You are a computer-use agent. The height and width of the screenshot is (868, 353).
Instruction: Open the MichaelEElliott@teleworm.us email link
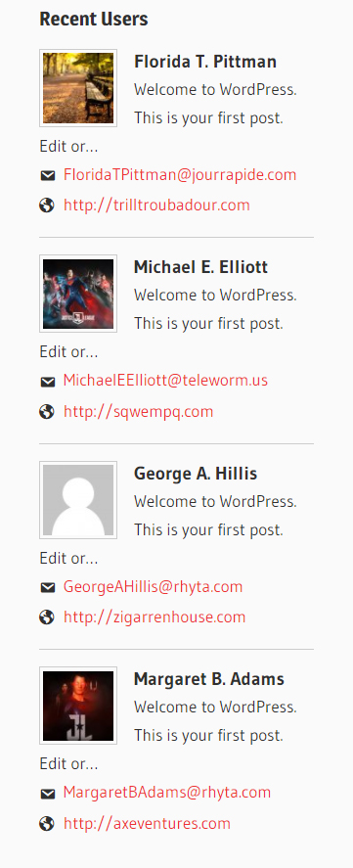click(165, 381)
